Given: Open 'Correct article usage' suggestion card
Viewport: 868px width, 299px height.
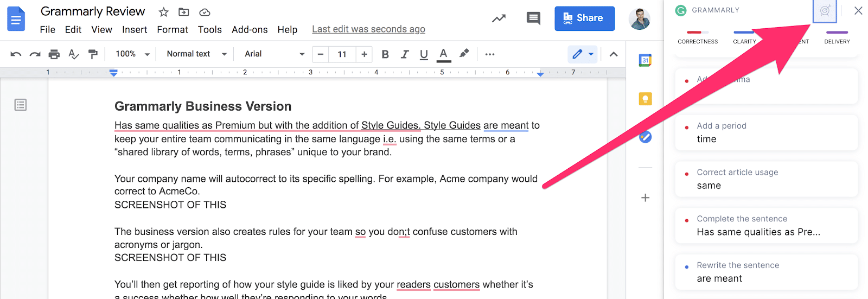Looking at the screenshot, I should (767, 179).
